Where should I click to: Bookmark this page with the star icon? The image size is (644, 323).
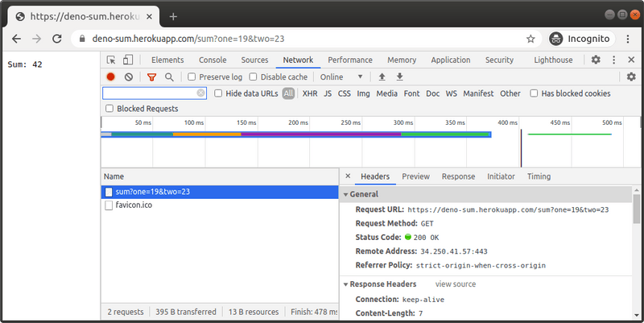[530, 39]
